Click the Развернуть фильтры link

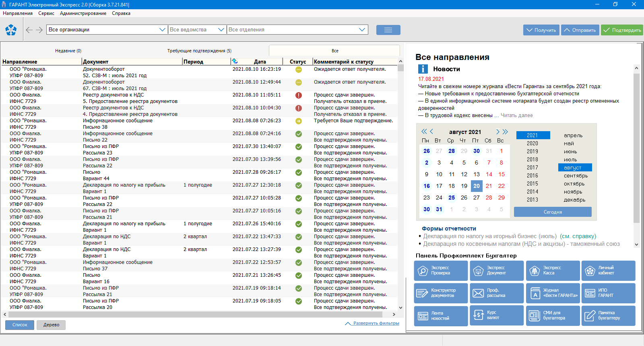click(x=376, y=323)
